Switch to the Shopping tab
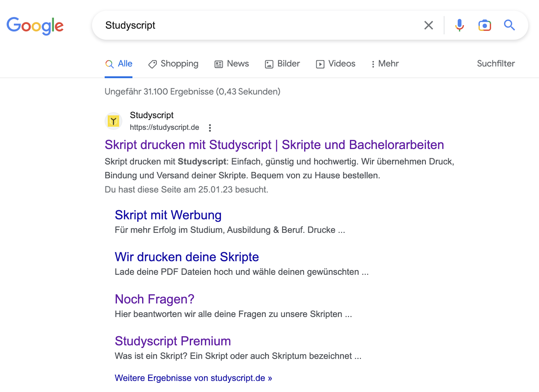 (173, 64)
